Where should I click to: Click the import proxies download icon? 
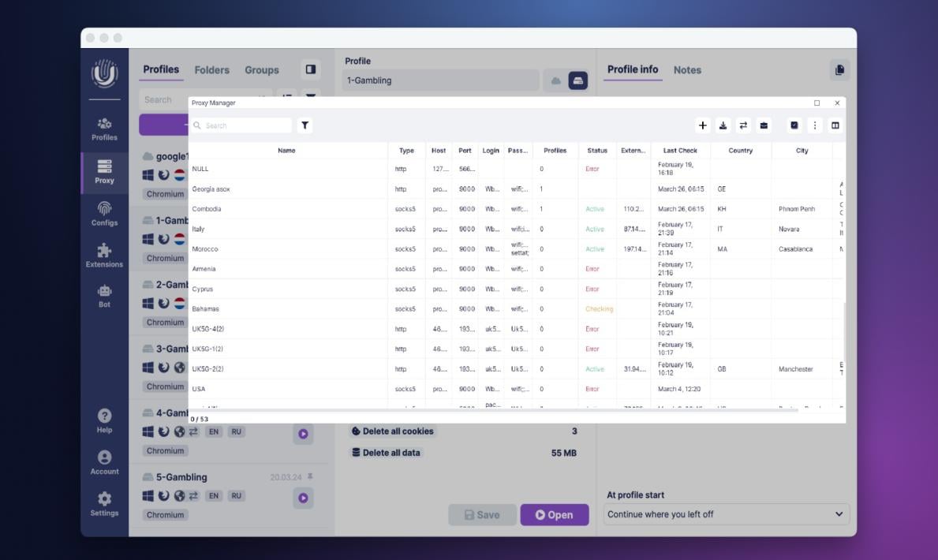[723, 125]
